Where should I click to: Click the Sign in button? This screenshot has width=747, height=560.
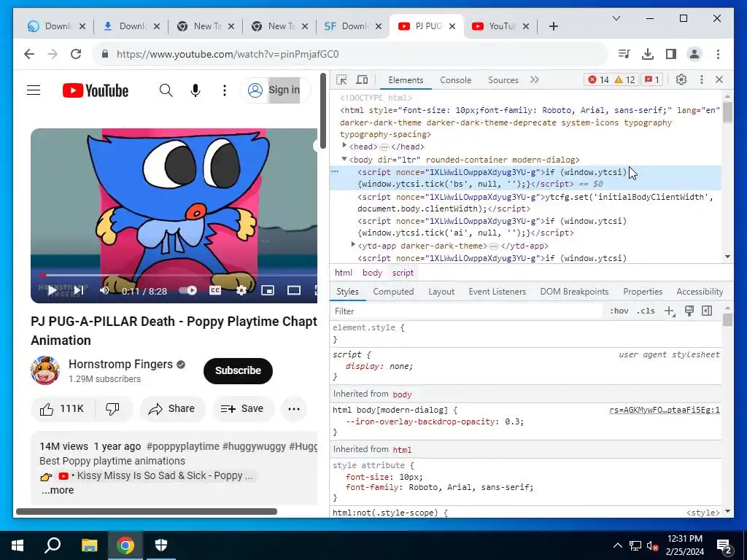[x=274, y=90]
